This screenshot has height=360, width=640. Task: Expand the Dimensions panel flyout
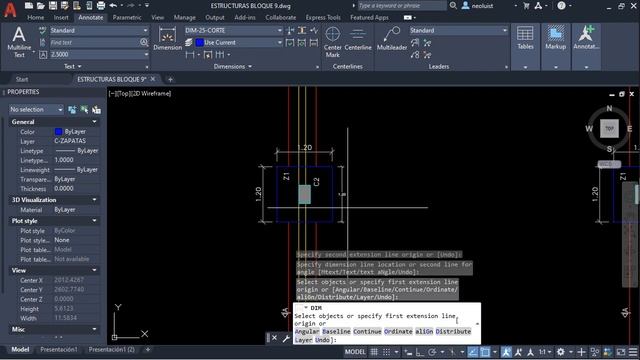(233, 67)
